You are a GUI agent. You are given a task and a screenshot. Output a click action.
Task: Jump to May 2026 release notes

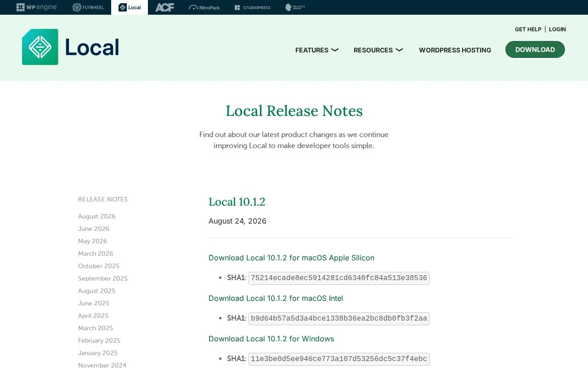click(x=92, y=241)
